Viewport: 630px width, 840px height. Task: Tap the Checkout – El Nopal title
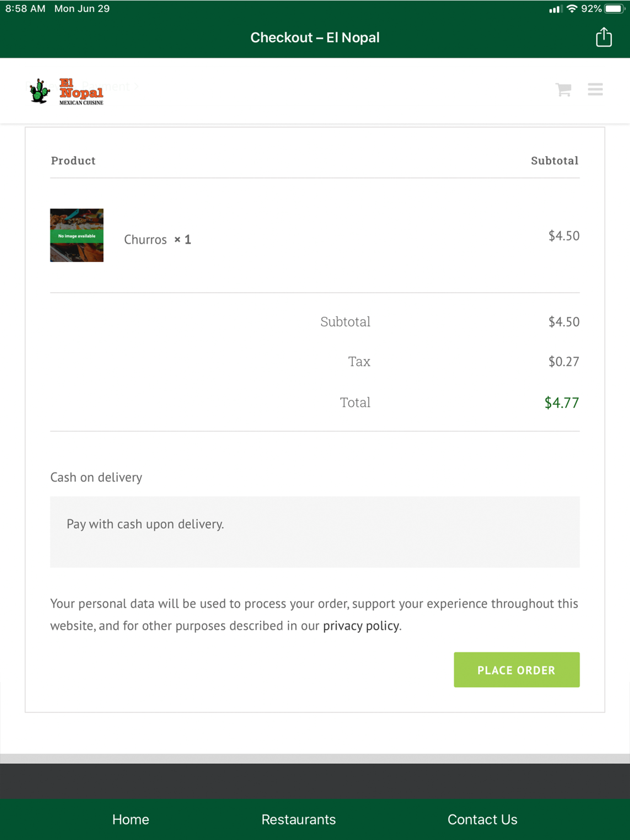pyautogui.click(x=315, y=38)
